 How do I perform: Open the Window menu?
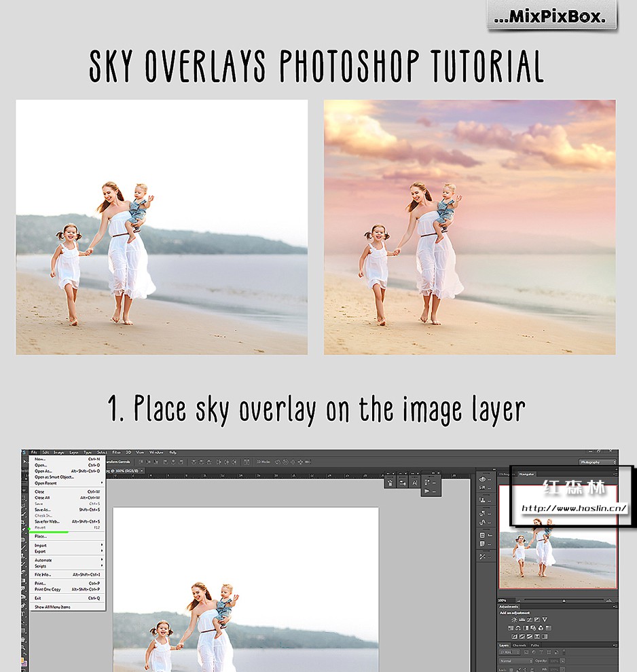pyautogui.click(x=156, y=453)
